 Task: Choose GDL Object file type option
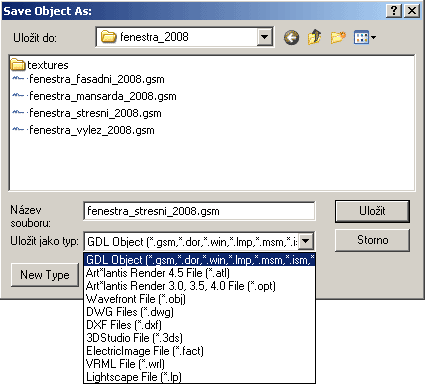[x=199, y=260]
